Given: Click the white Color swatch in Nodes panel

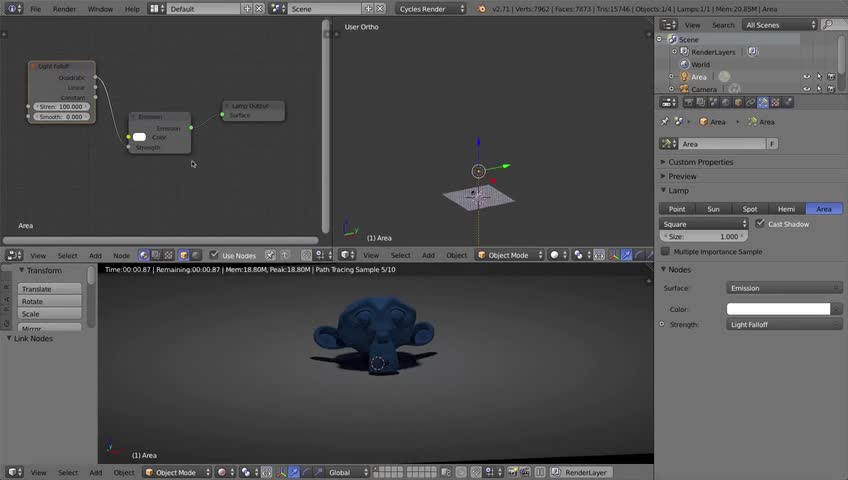Looking at the screenshot, I should [779, 309].
